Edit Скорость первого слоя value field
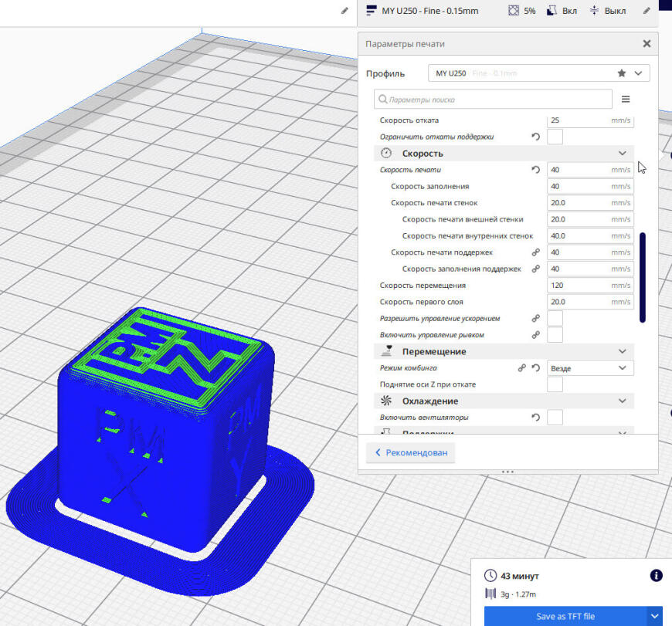672x626 pixels. (590, 302)
